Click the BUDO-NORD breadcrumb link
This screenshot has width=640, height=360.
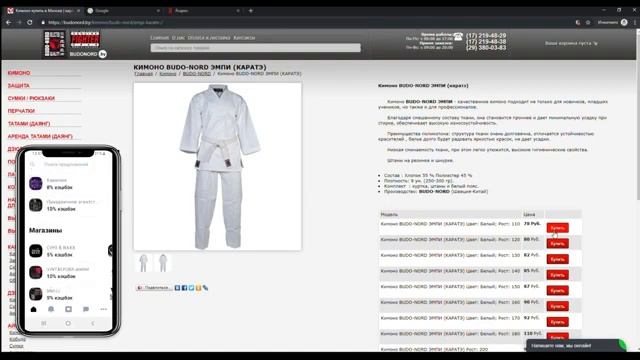197,74
